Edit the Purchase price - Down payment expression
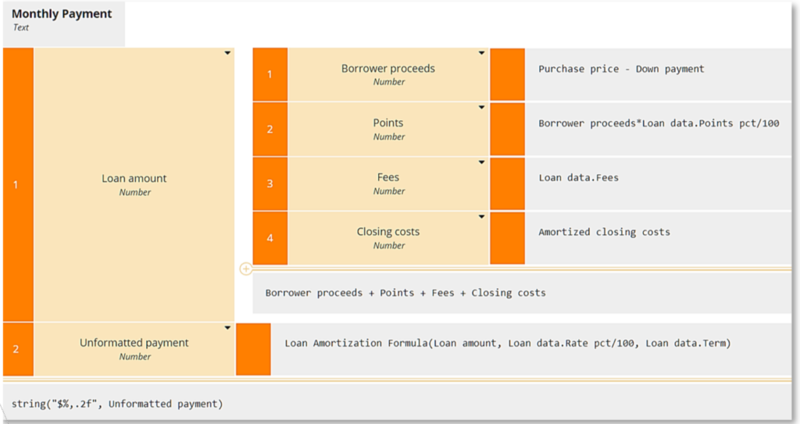Viewport: 800px width, 424px height. 621,69
